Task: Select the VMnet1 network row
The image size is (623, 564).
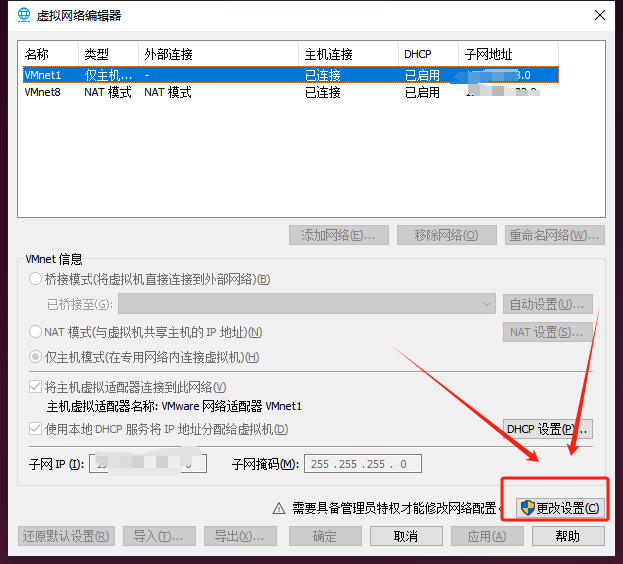Action: tap(291, 75)
